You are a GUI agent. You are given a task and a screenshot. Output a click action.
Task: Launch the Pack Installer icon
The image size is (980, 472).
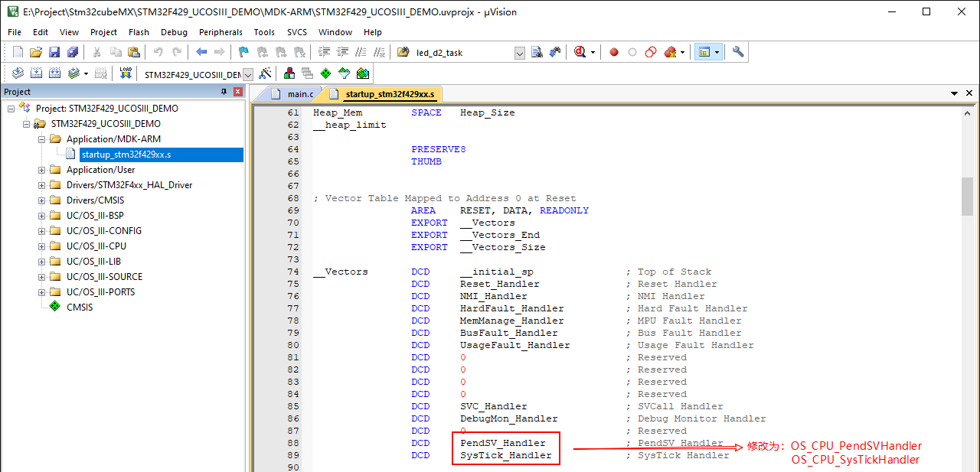pyautogui.click(x=363, y=73)
